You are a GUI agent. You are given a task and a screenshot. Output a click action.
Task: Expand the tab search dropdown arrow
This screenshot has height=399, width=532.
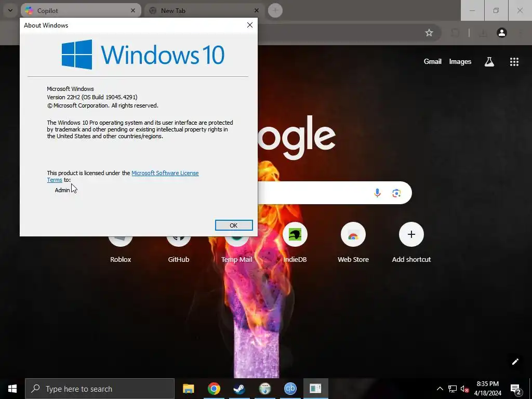point(10,10)
